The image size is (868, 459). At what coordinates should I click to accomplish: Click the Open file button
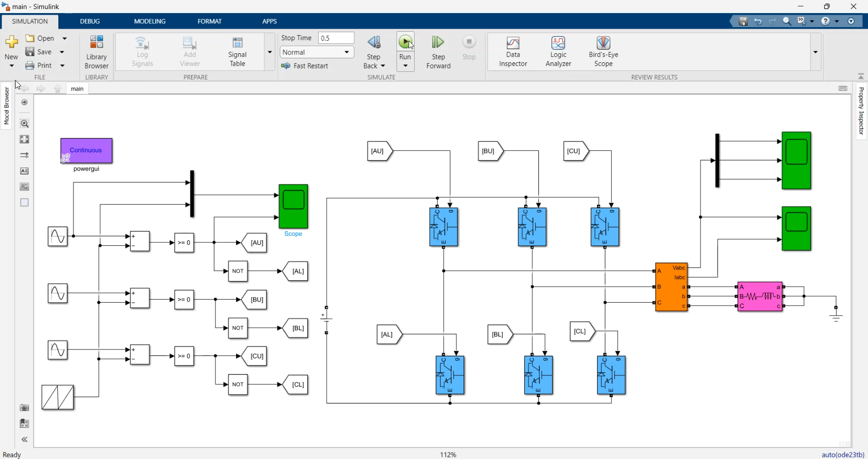40,38
